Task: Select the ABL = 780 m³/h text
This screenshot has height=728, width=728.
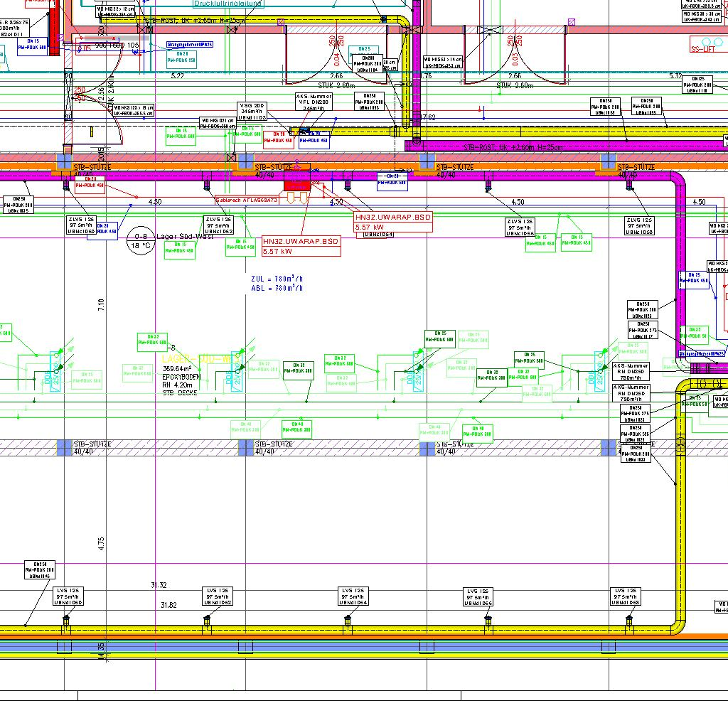Action: point(277,289)
